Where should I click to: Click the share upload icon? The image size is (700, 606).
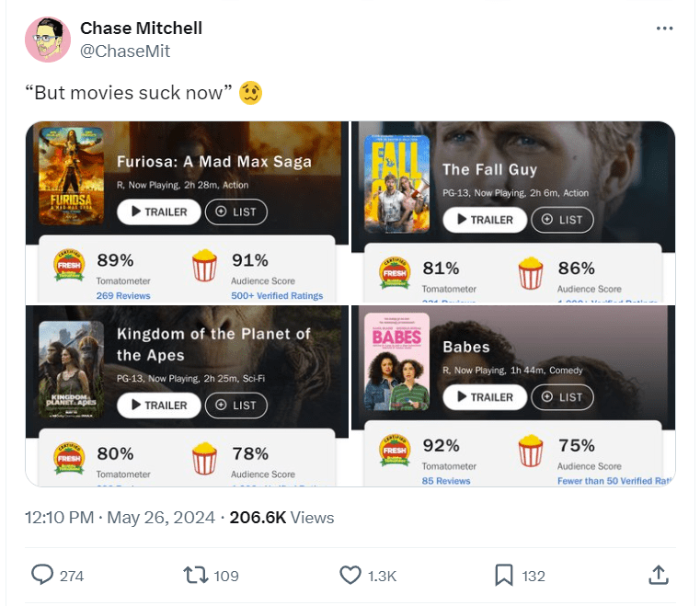tap(658, 575)
